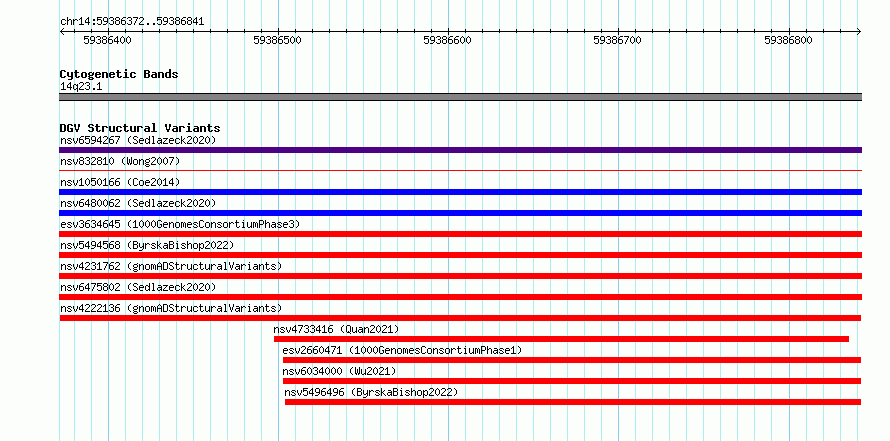The width and height of the screenshot is (890, 441).
Task: Open esv2660471 (1000GenomesConsortiumPhase1) label
Action: (402, 350)
